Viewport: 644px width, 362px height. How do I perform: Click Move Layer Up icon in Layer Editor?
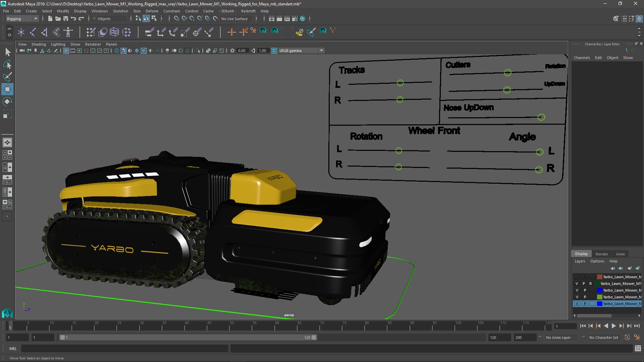[x=613, y=268]
